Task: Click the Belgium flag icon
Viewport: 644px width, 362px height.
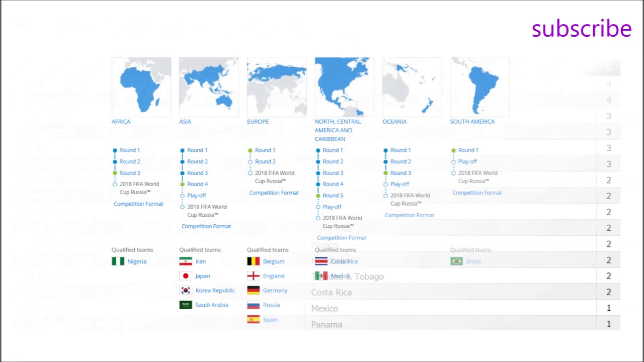Action: coord(254,261)
